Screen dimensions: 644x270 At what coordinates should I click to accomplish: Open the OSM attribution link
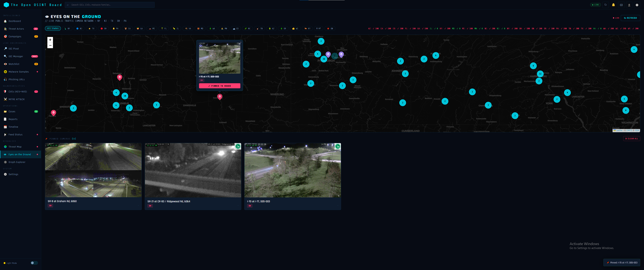coord(637,130)
